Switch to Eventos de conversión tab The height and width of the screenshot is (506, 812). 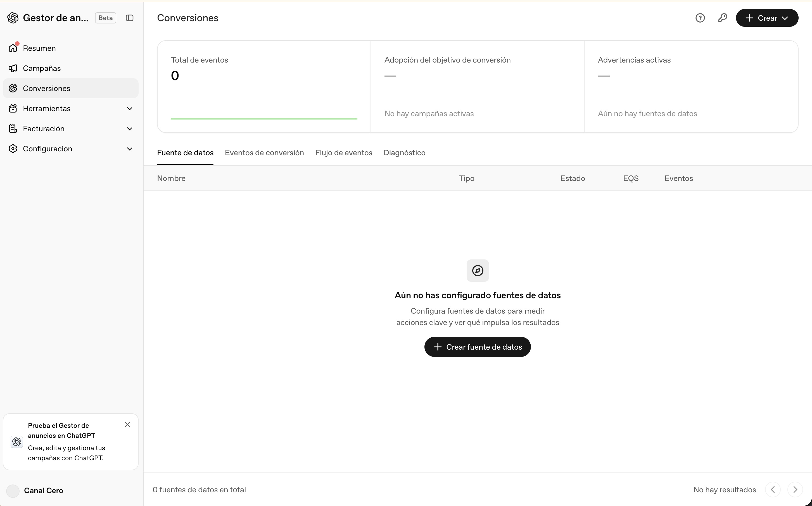point(264,153)
